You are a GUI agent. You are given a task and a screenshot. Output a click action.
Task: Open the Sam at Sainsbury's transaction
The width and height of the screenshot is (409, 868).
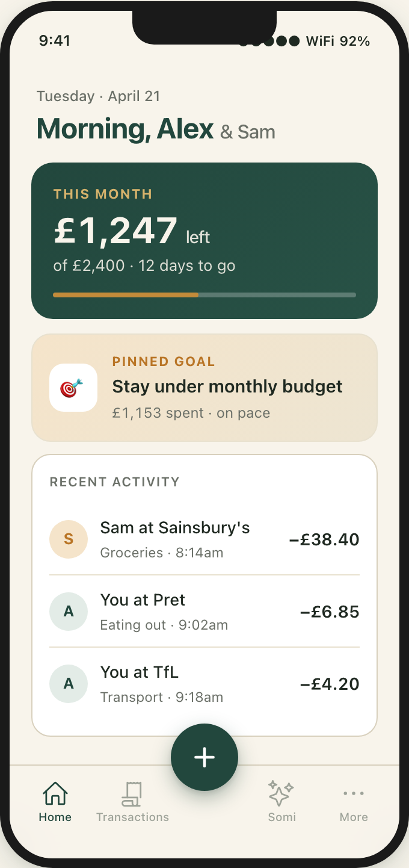pos(204,539)
